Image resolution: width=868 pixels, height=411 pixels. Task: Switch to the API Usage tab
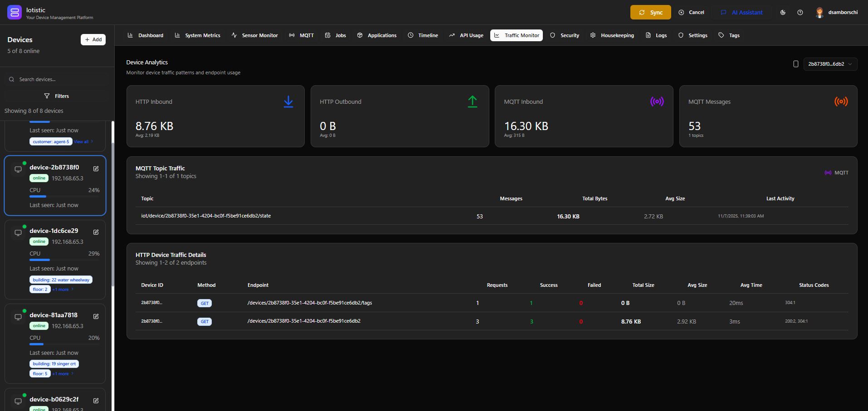click(466, 35)
